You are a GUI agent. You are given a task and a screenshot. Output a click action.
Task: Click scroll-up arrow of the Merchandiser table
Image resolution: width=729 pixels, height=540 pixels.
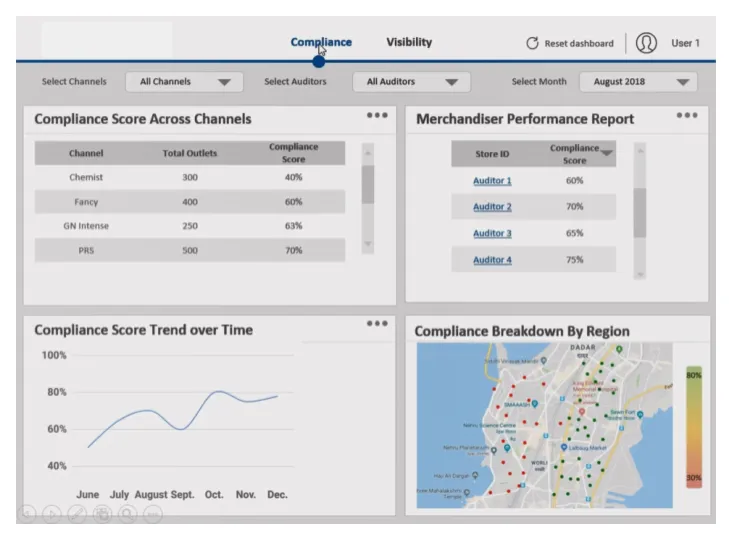click(640, 151)
